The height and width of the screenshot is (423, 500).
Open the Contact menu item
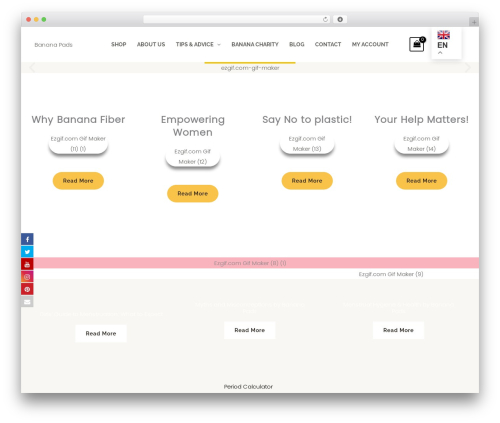coord(328,44)
